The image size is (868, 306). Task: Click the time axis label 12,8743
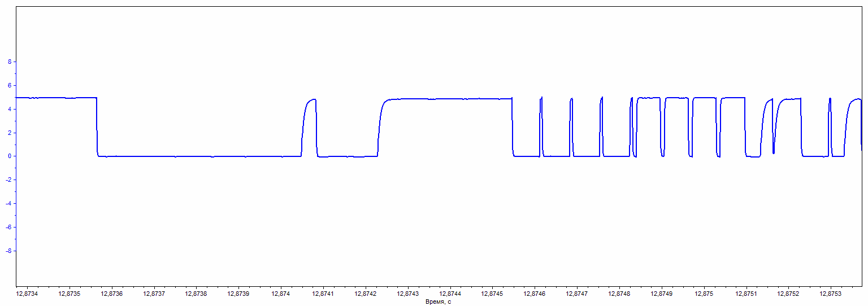click(x=408, y=294)
